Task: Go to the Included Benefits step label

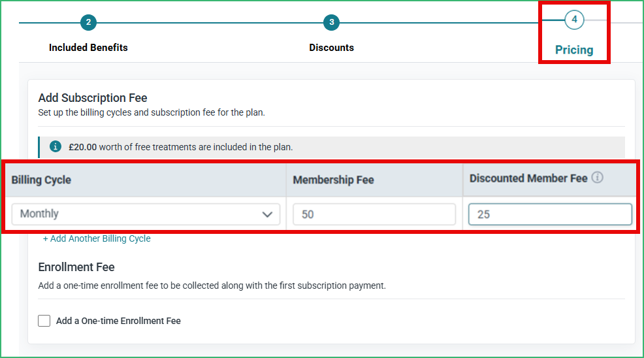Action: pyautogui.click(x=88, y=48)
